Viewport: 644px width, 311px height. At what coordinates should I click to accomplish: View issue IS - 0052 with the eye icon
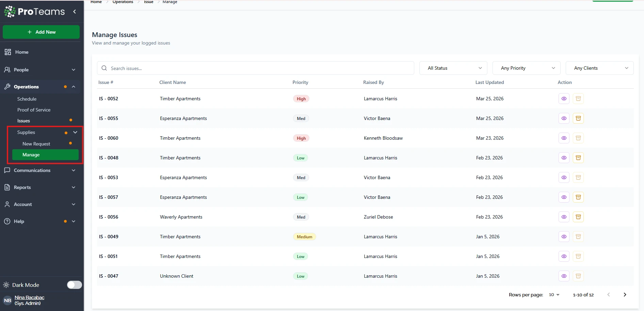564,99
